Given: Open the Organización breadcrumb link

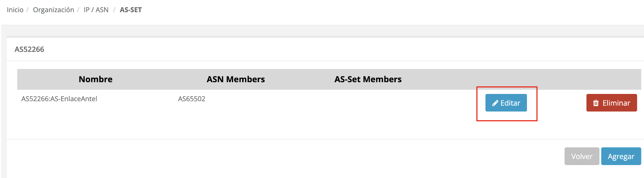Looking at the screenshot, I should click(54, 10).
